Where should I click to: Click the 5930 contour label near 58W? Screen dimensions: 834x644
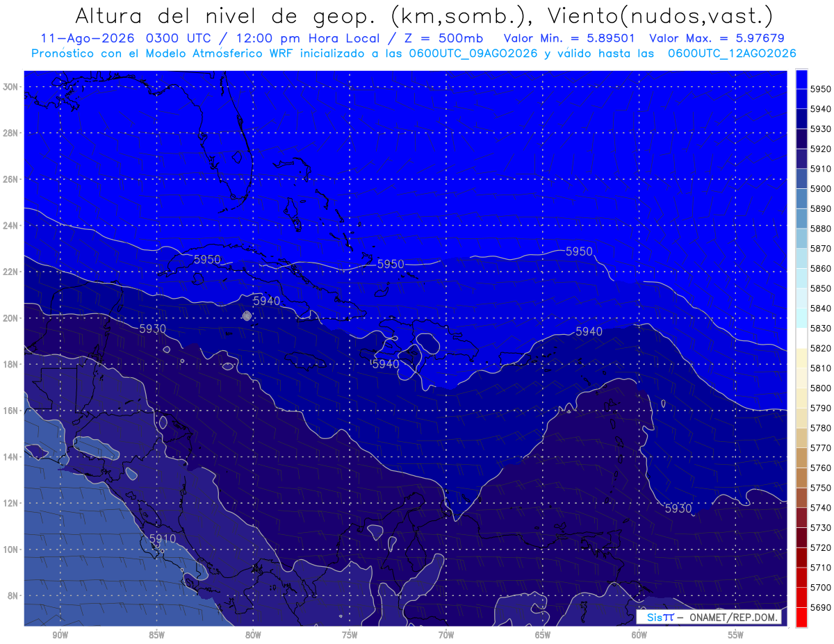point(678,509)
